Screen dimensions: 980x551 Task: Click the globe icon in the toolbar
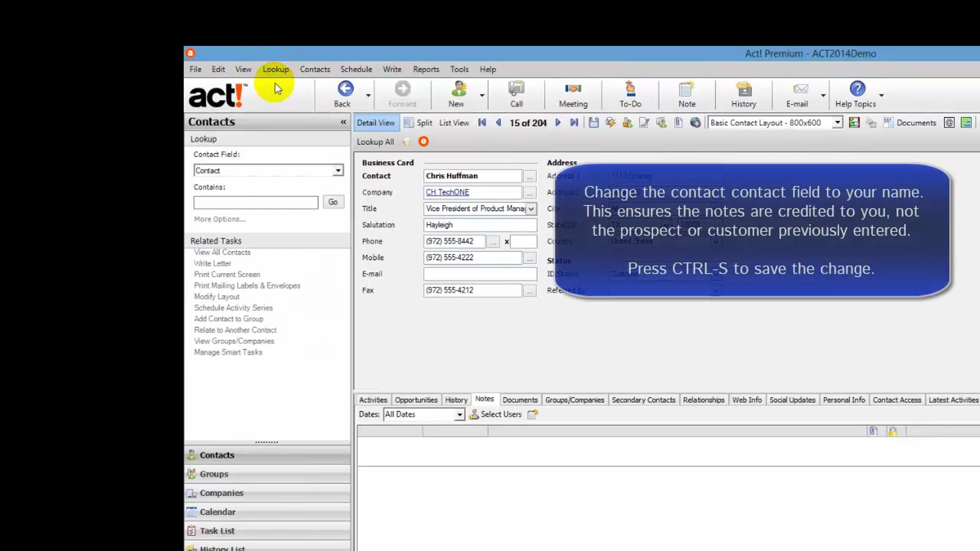click(695, 122)
